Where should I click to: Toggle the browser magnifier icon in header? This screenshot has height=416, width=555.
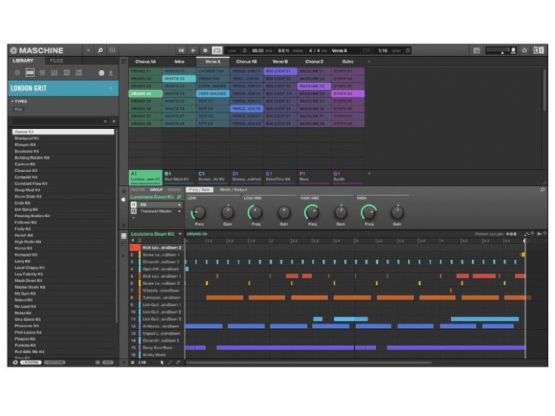point(101,50)
